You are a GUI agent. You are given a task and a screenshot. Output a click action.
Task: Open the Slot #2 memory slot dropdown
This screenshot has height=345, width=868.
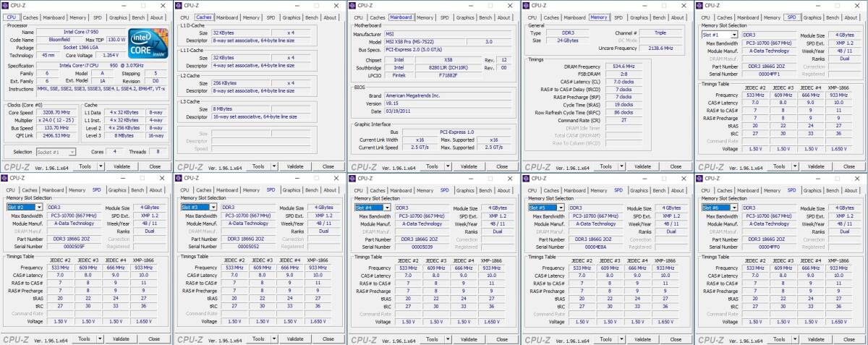(40, 207)
